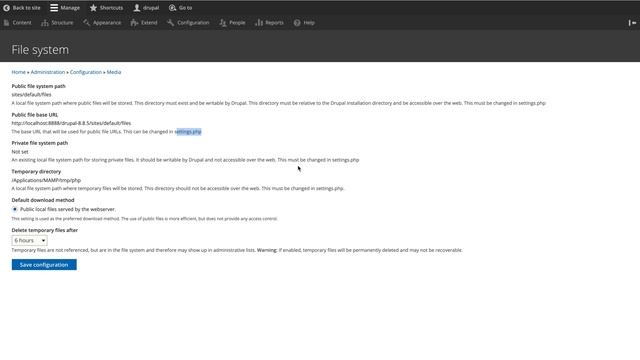Go to Configuration breadcrumb link

tap(86, 72)
